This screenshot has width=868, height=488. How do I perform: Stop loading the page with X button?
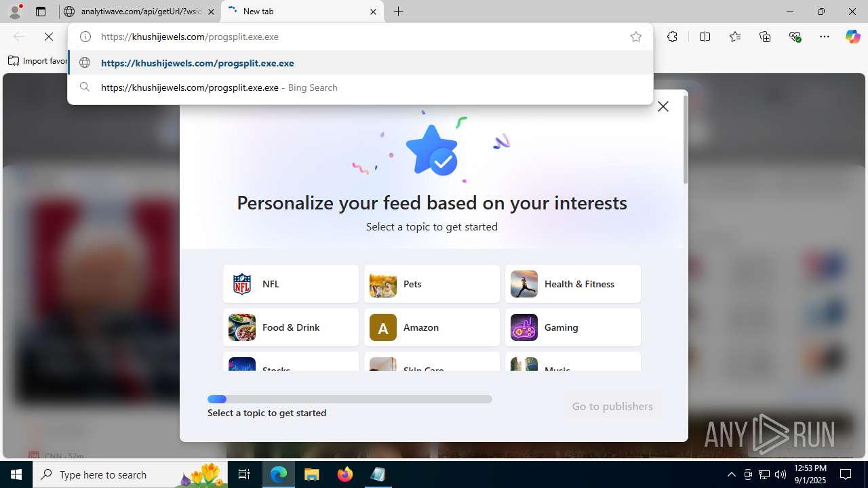49,37
